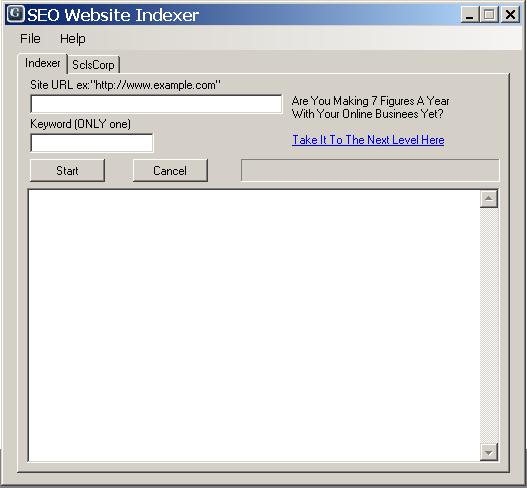The image size is (527, 488).
Task: Click inside the large results text area
Action: 254,325
